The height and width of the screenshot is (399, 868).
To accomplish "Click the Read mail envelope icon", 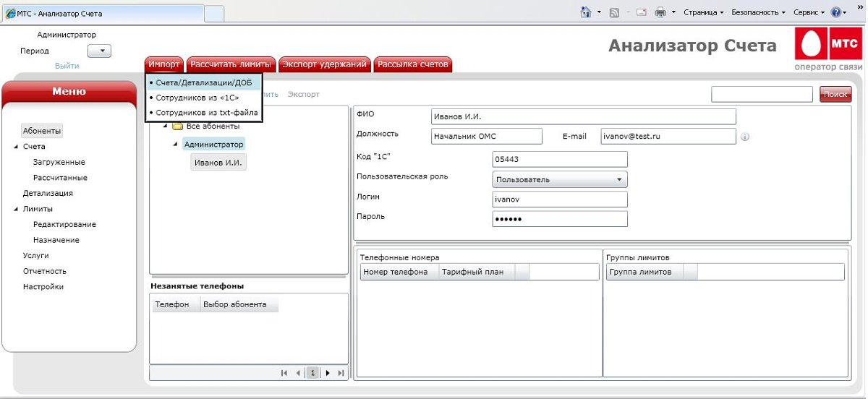I will [642, 12].
